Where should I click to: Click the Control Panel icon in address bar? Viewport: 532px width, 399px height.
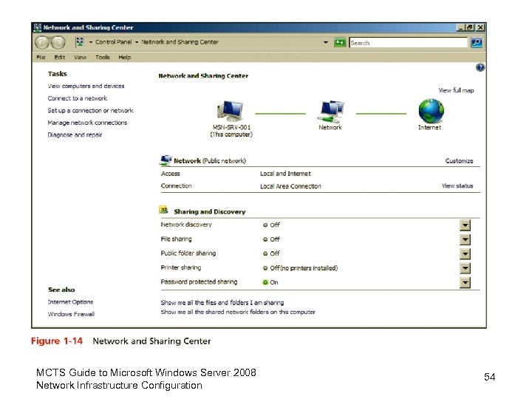[80, 41]
